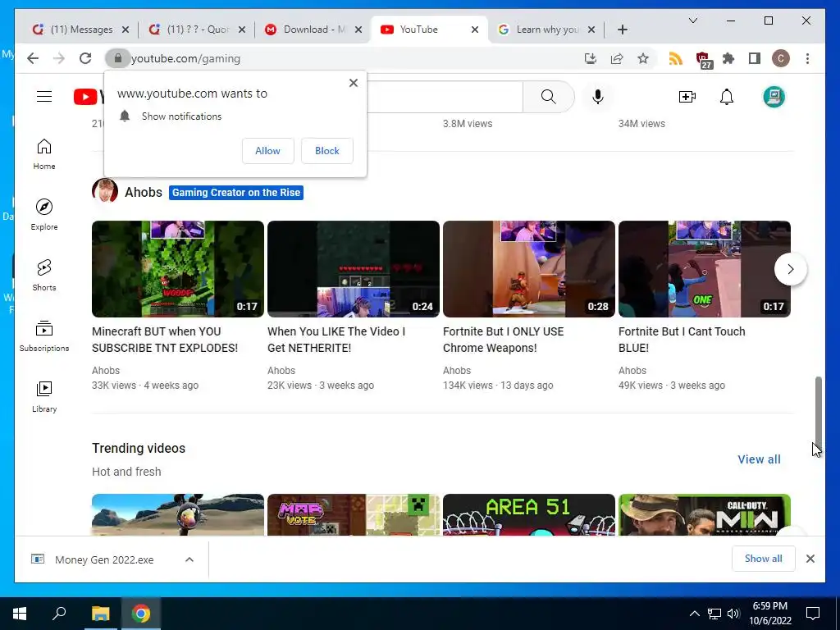Open the Extensions puzzle icon
Image resolution: width=840 pixels, height=630 pixels.
728,58
